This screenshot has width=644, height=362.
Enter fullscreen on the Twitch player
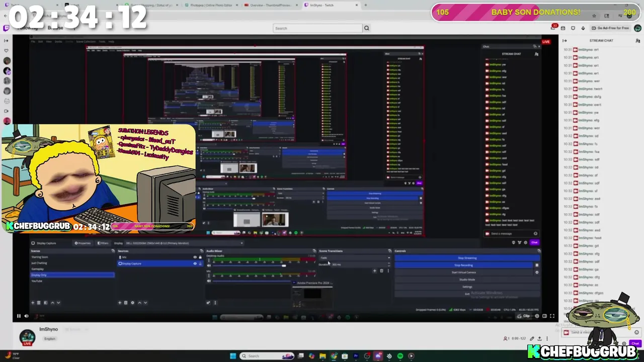point(552,316)
